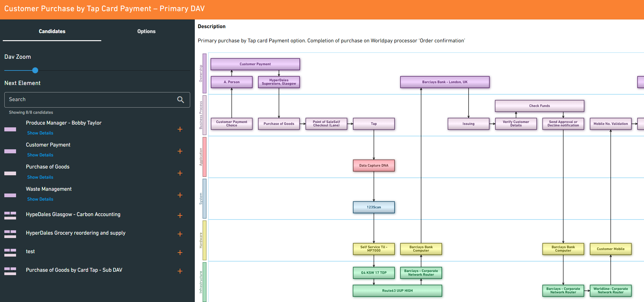Add HyperDales Grocery reordering and supply
This screenshot has width=644, height=302.
pos(180,234)
